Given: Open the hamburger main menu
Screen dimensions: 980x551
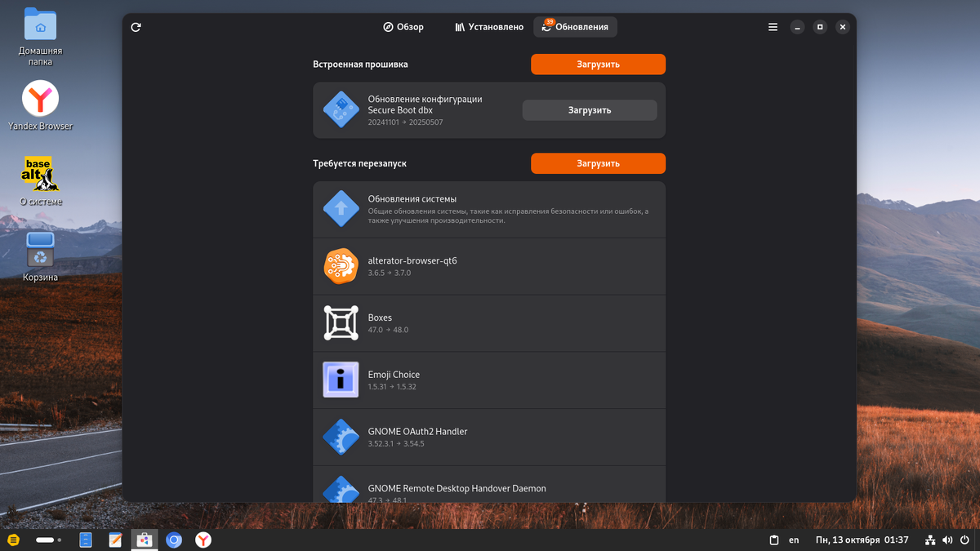Looking at the screenshot, I should click(x=773, y=27).
